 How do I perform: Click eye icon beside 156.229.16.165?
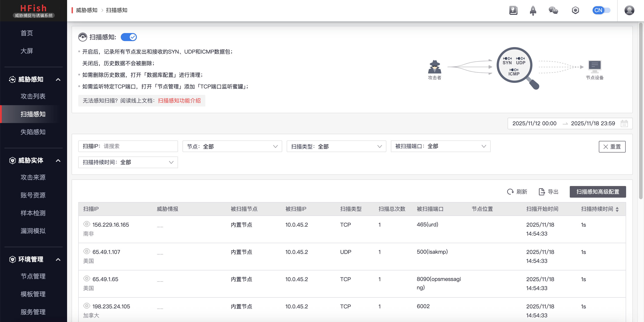tap(87, 224)
